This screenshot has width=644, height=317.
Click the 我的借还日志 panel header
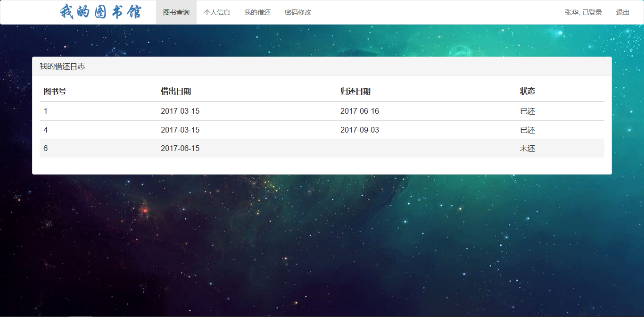63,66
